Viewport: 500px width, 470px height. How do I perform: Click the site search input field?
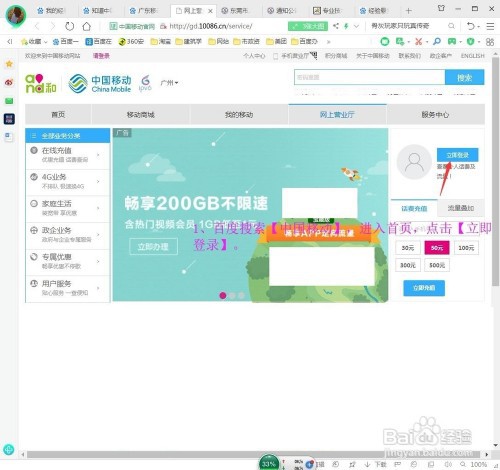369,77
